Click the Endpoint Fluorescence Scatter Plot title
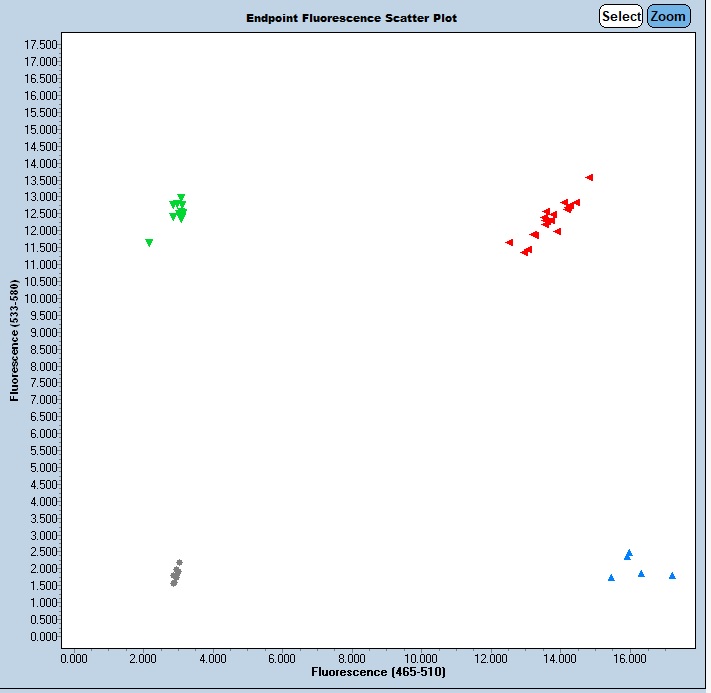711x693 pixels. (351, 18)
